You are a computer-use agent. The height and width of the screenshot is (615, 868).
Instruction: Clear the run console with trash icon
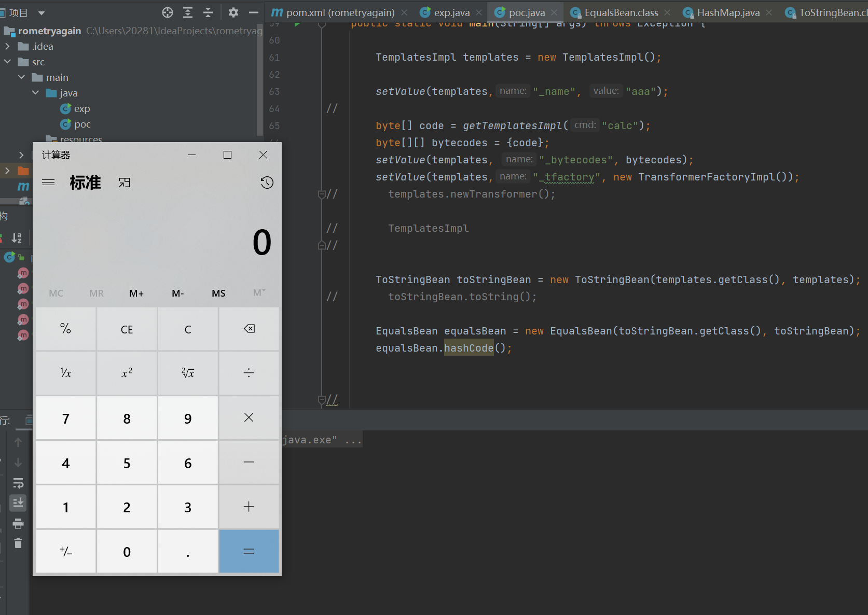18,543
